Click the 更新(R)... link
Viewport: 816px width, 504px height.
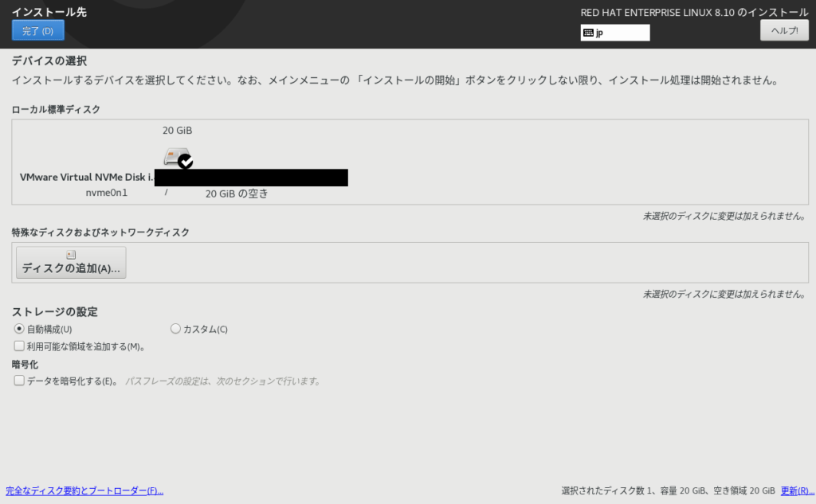(x=797, y=490)
